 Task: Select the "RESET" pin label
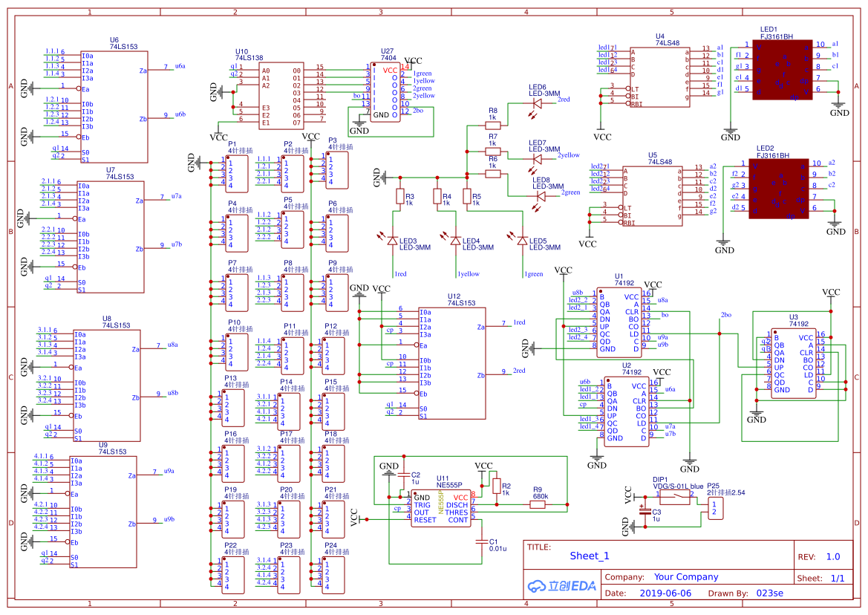(425, 521)
